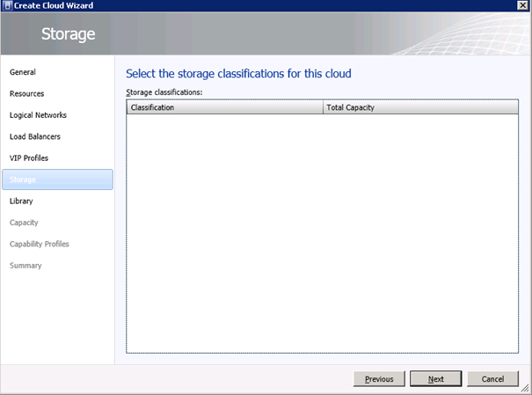
Task: Sort by the Classification column header
Action: click(x=224, y=107)
